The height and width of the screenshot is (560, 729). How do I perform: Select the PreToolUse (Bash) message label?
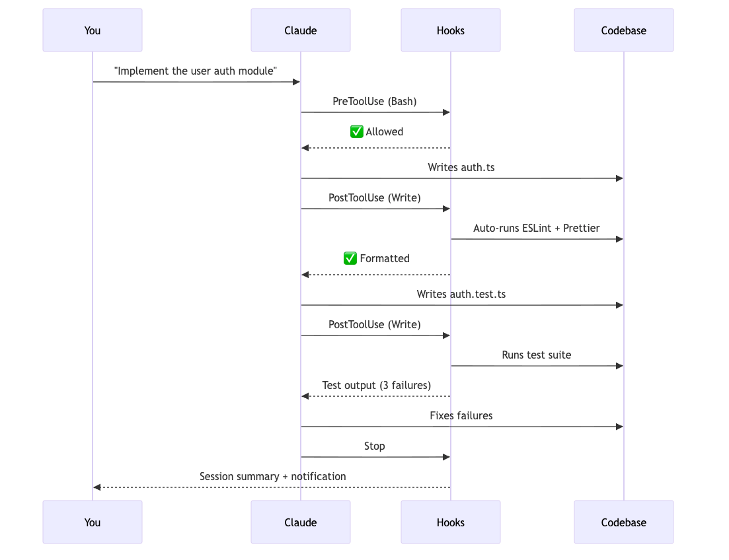point(375,101)
